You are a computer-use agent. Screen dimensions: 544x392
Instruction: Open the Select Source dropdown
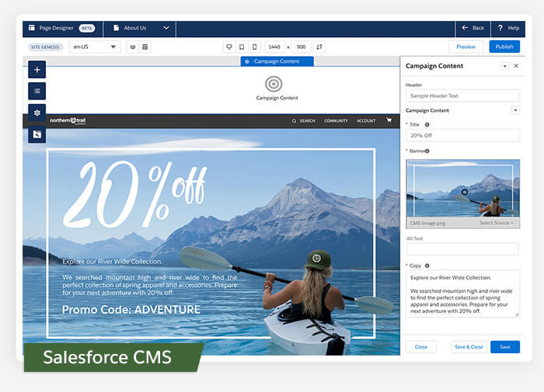496,223
